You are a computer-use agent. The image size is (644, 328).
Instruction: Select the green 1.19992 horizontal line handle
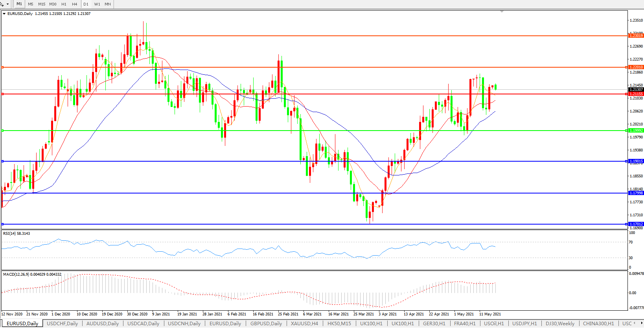(2, 131)
